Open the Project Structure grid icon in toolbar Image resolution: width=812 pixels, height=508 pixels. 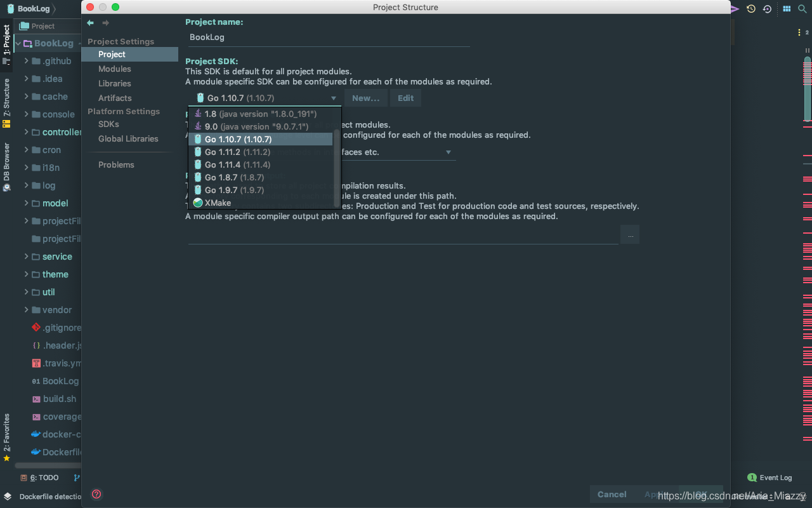(x=787, y=9)
